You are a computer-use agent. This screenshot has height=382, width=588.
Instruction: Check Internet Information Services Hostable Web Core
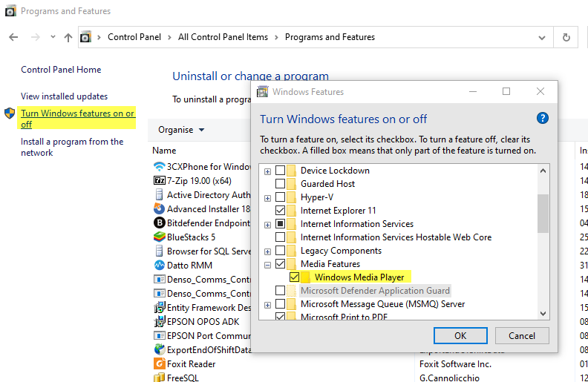click(280, 237)
